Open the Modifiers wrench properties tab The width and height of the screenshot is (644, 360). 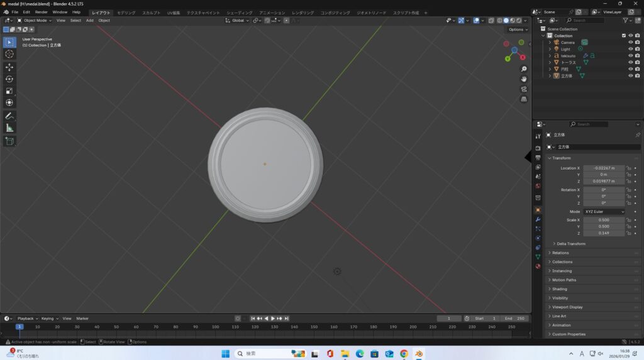(x=538, y=219)
